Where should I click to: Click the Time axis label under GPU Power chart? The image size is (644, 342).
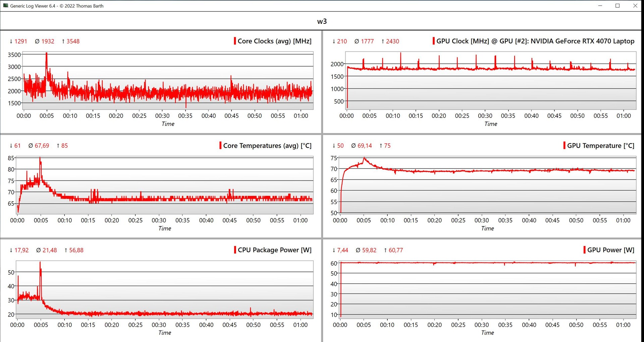[487, 333]
